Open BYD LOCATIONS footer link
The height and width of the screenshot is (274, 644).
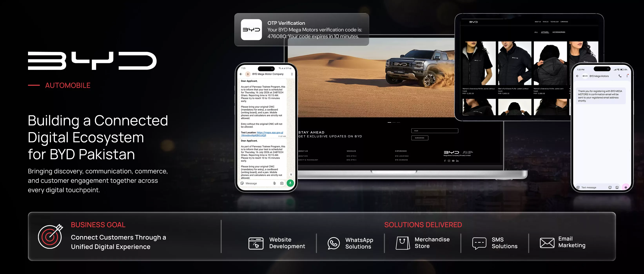[x=402, y=156]
